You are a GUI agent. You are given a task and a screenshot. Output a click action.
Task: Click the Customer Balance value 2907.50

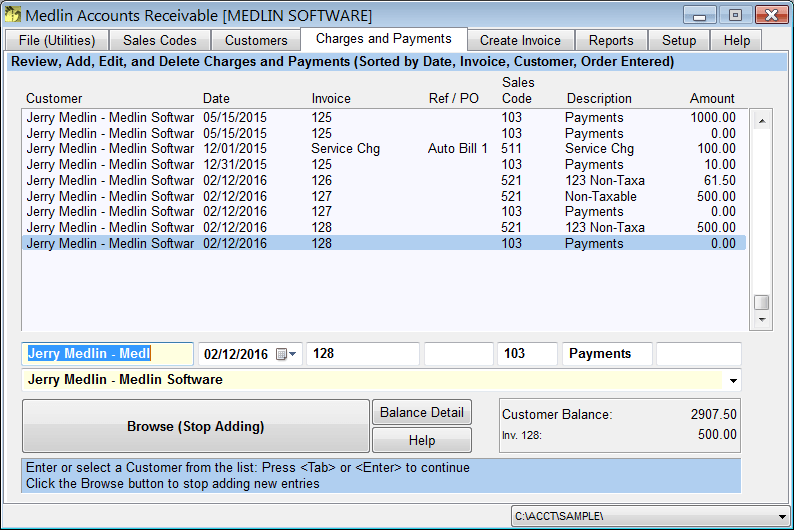point(713,414)
